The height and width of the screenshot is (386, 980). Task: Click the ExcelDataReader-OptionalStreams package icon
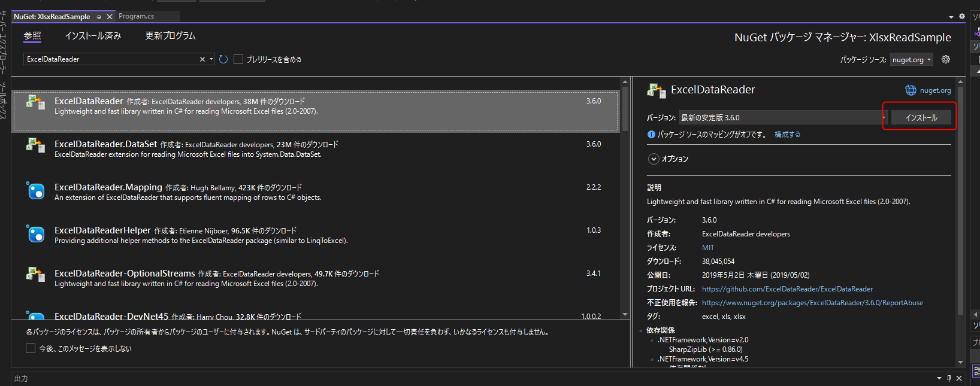[35, 275]
